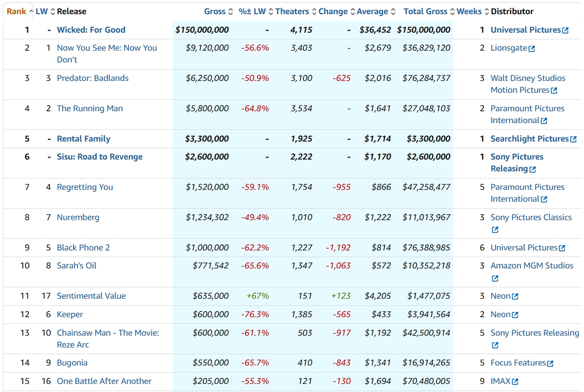Sort by Total Gross column header
Viewport: 584px width, 392px height.
(x=425, y=11)
